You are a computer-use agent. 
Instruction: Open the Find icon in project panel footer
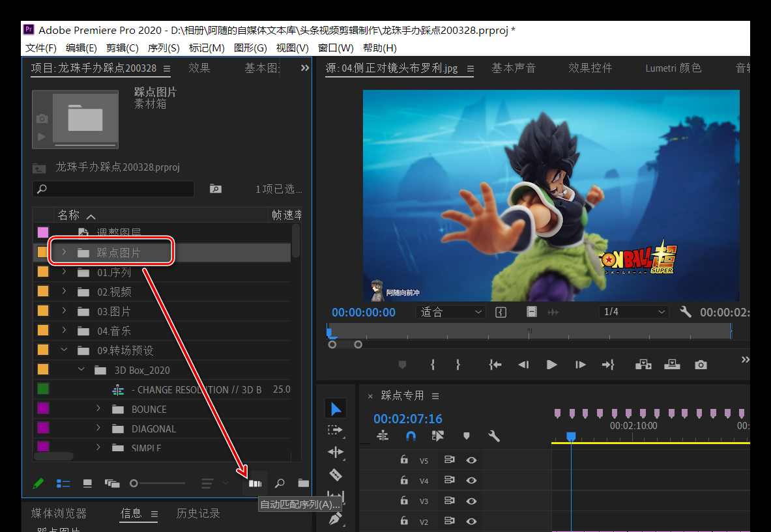coord(280,483)
